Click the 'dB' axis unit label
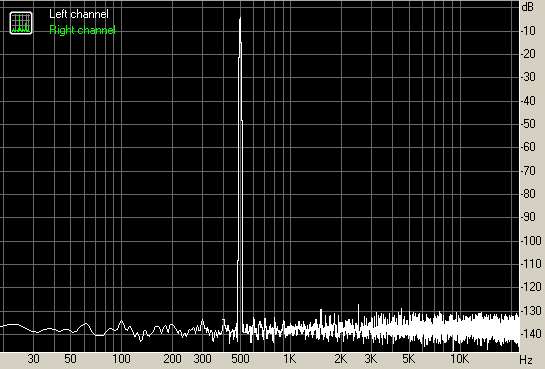545x369 pixels. pos(528,7)
